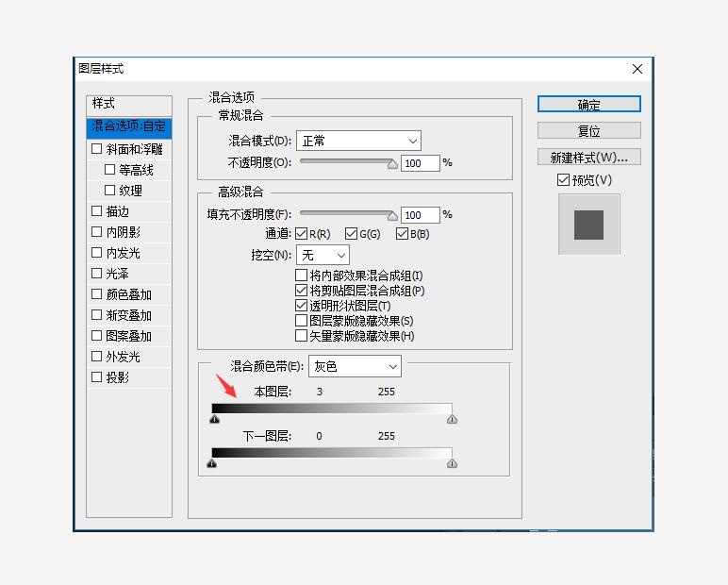
Task: Click the 填充不透明度 value field
Action: click(420, 215)
